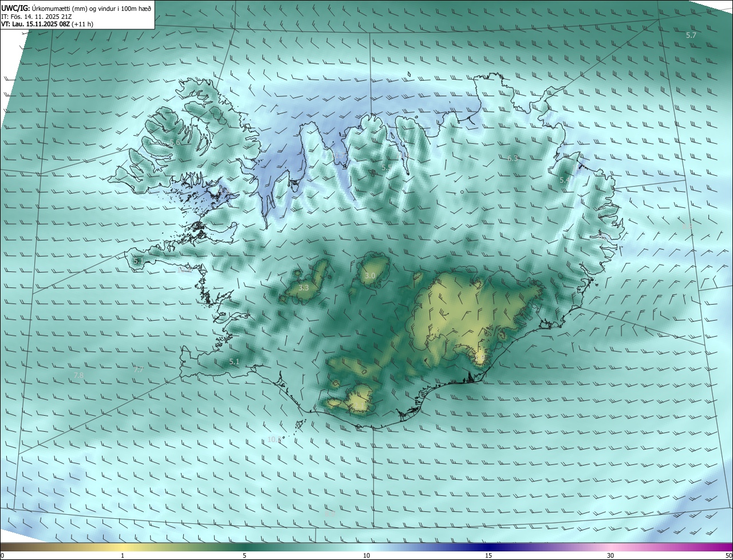733x560 pixels.
Task: Click the 10 tick on the color scale
Action: click(366, 555)
